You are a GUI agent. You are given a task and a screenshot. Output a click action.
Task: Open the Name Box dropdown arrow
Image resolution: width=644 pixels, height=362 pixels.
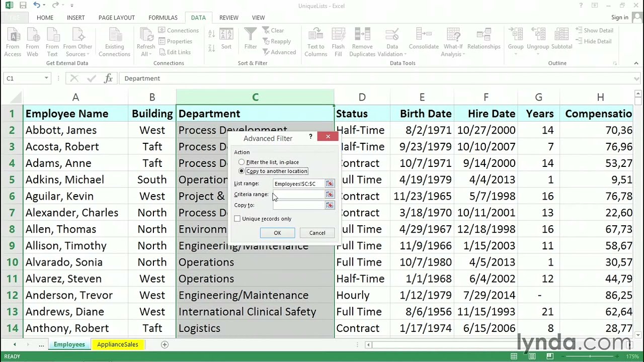[46, 78]
